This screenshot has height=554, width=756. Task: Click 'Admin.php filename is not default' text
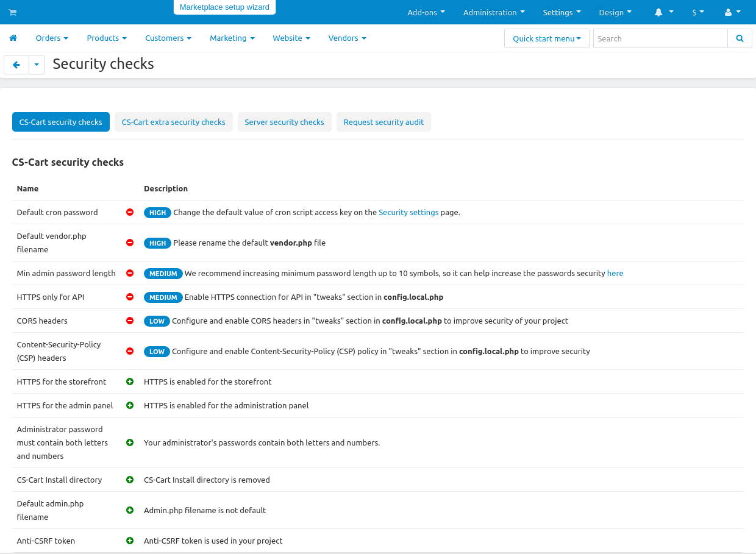click(205, 510)
